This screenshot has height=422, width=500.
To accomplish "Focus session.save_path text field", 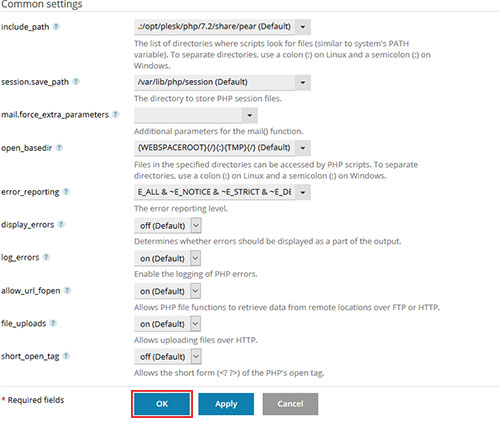I will click(x=214, y=82).
